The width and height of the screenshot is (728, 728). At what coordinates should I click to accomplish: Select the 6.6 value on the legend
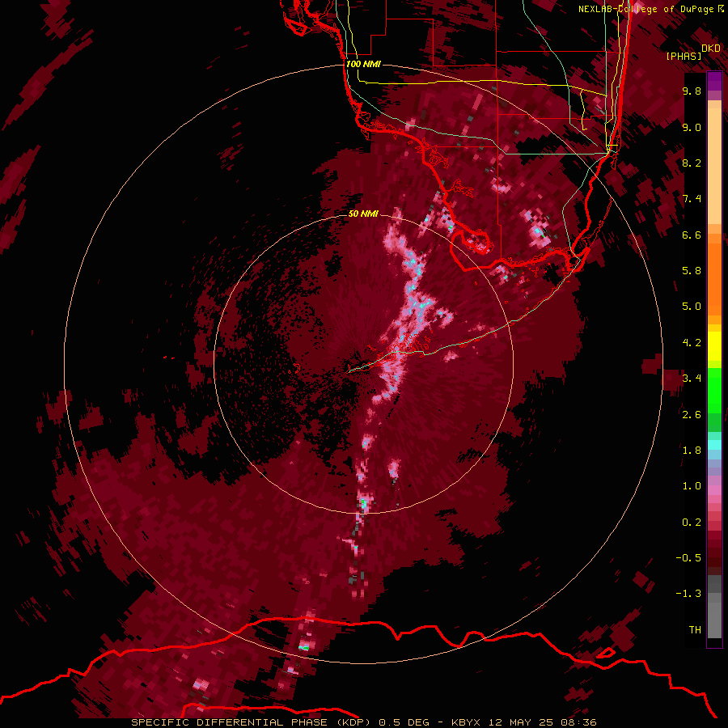[x=692, y=235]
